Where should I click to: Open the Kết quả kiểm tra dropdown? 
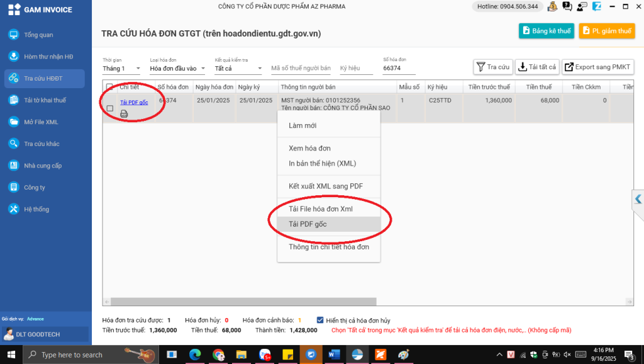(238, 68)
